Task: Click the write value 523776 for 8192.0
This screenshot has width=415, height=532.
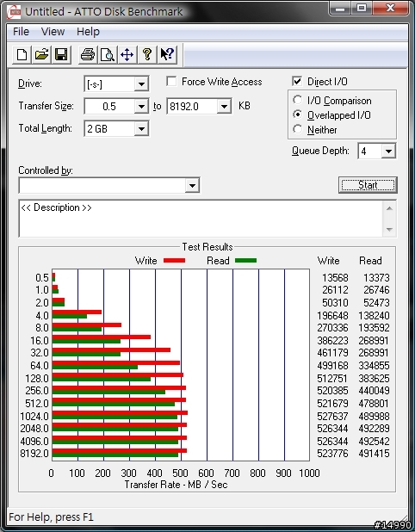Action: click(332, 454)
